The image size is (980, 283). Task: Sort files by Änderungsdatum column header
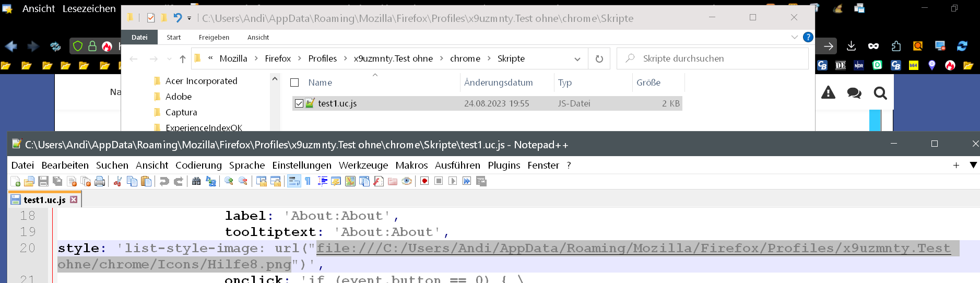498,82
